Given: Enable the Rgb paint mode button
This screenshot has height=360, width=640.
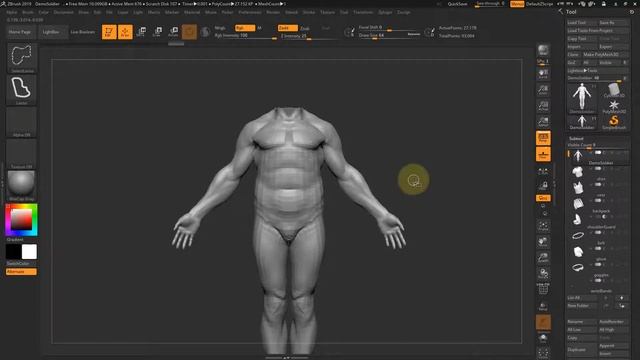Looking at the screenshot, I should pyautogui.click(x=245, y=28).
